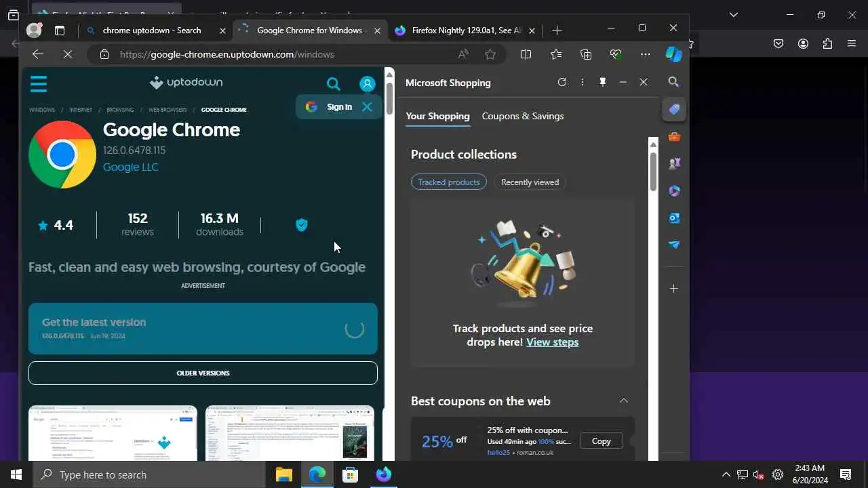868x488 pixels.
Task: Open the Windows Start menu
Action: (x=16, y=474)
